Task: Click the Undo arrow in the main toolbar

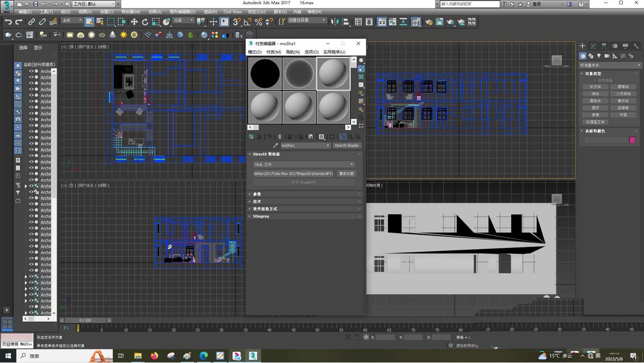Action: click(8, 22)
